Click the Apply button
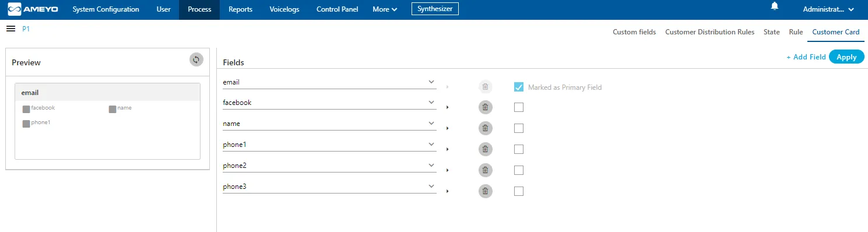 pos(846,57)
